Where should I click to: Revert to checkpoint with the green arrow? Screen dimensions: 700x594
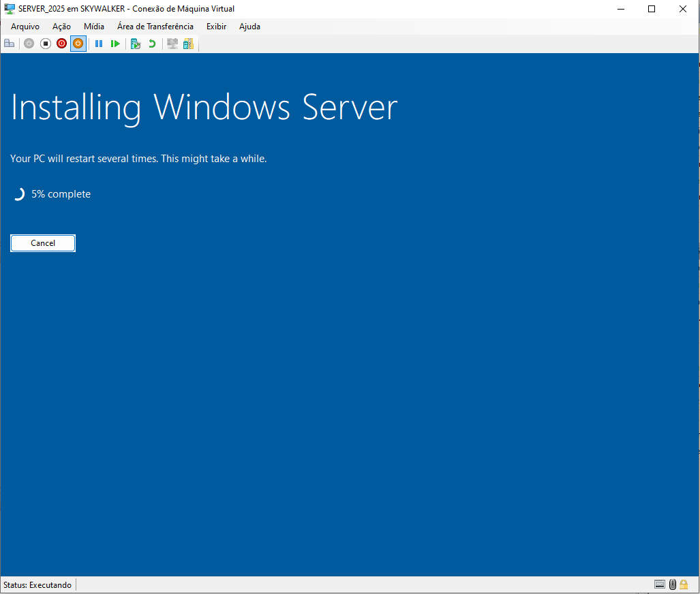click(x=152, y=44)
